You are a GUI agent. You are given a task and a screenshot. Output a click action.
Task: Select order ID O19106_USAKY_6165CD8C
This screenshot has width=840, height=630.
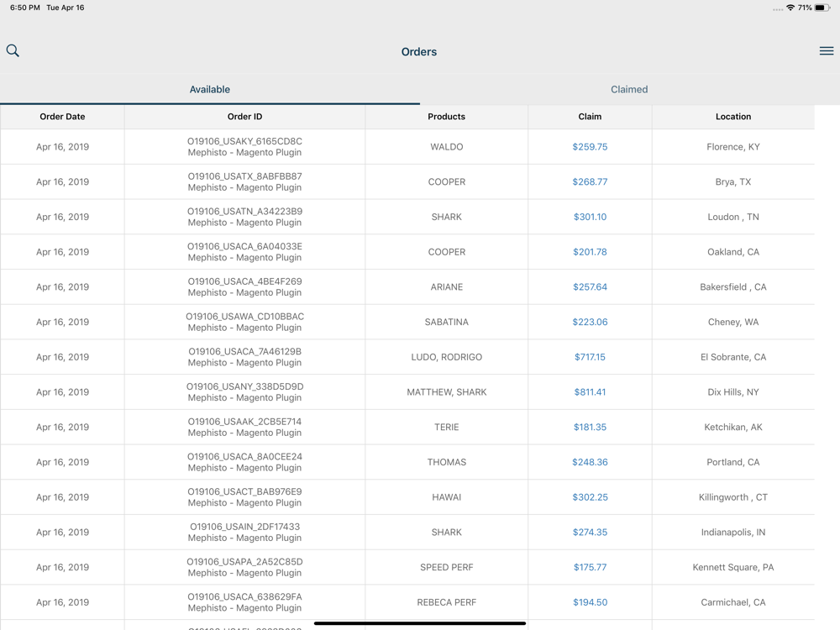244,141
